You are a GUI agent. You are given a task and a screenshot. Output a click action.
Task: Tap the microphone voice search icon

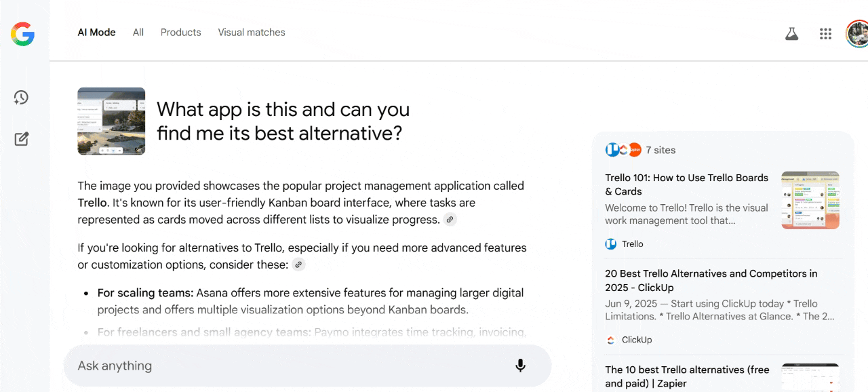520,366
